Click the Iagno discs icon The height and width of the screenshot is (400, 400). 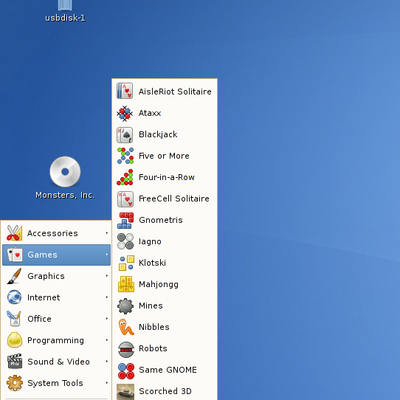[125, 241]
